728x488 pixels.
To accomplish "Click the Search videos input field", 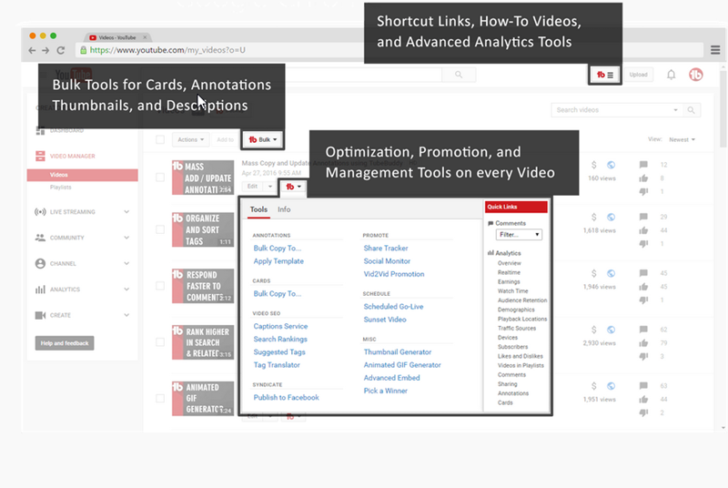I will pyautogui.click(x=612, y=110).
